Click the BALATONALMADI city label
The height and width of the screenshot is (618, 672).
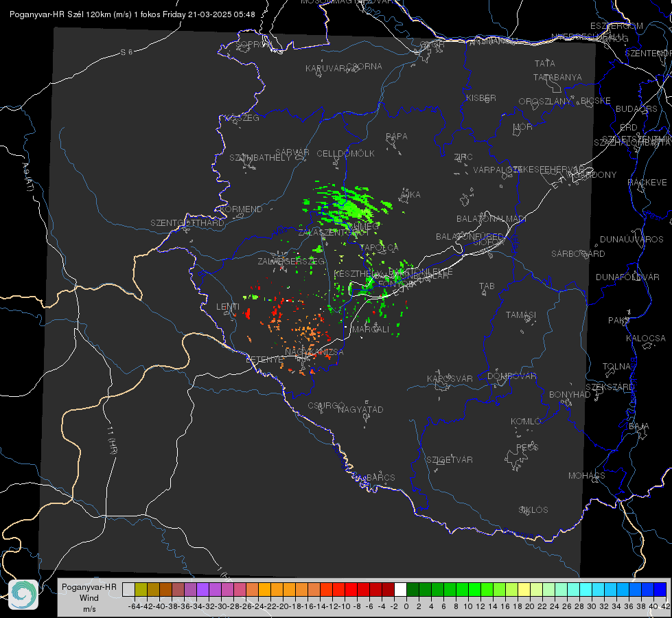coord(491,219)
